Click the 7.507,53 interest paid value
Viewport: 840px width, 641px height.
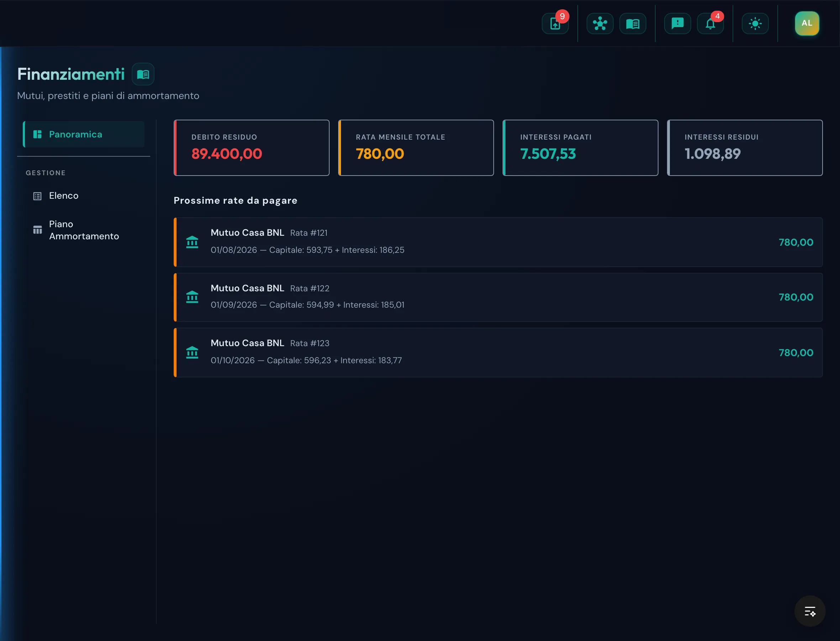point(548,154)
